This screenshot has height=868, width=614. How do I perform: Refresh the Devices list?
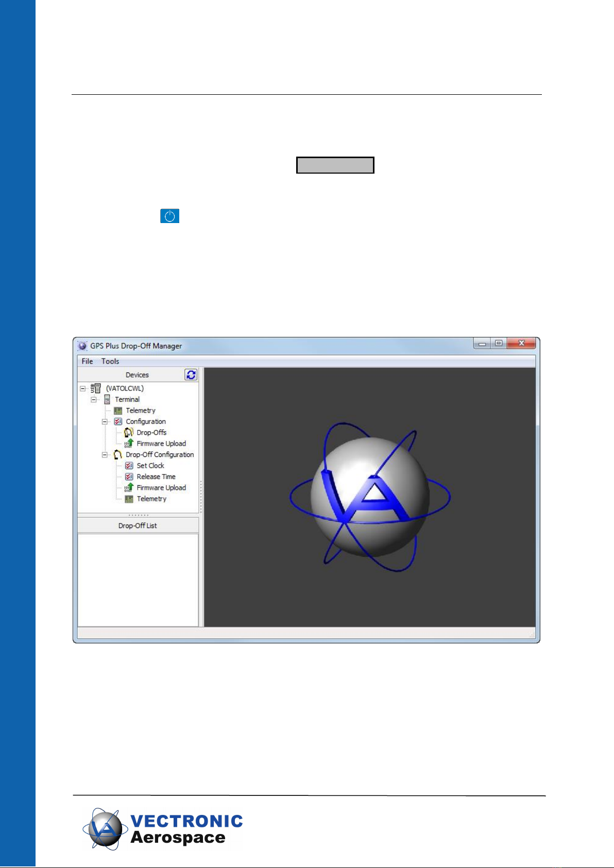[x=191, y=375]
